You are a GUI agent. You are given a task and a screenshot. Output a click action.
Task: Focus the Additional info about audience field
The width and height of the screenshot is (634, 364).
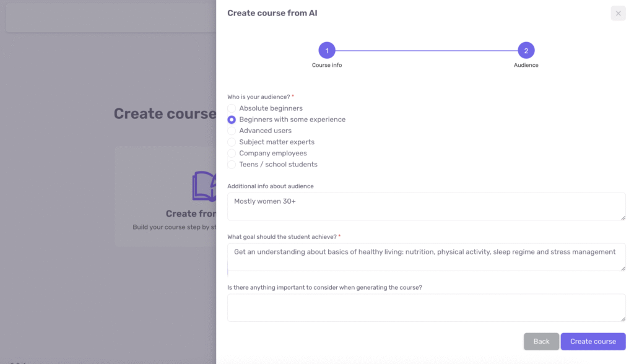click(x=426, y=207)
